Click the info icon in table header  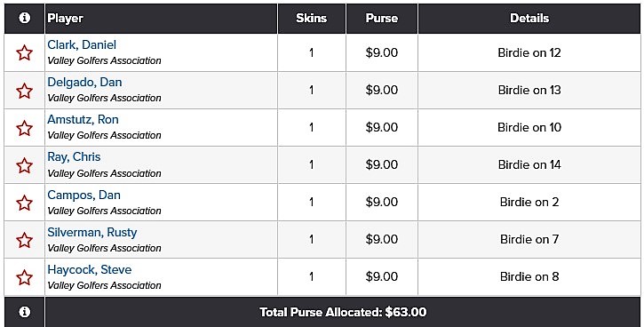point(24,18)
